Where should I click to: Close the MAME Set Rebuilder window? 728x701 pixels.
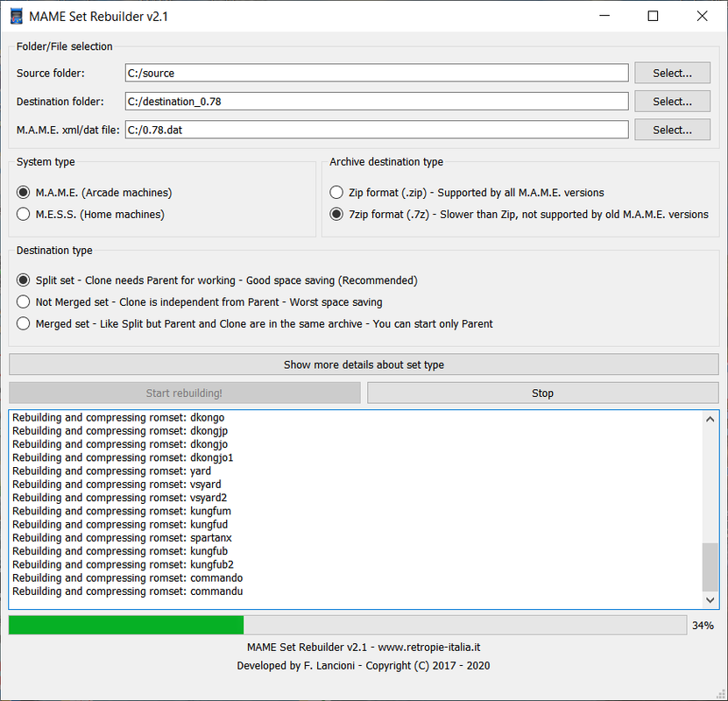coord(702,16)
